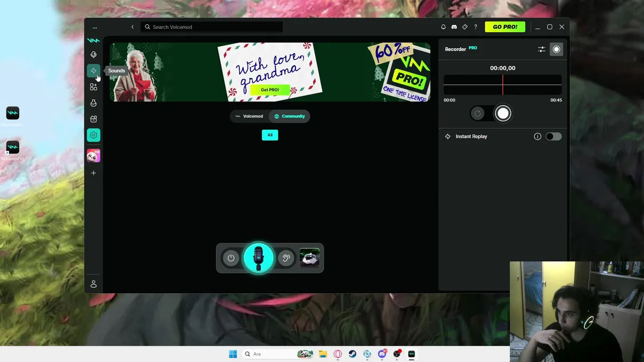Viewport: 644px width, 362px height.
Task: Open the Settings gear in sidebar
Action: pyautogui.click(x=94, y=135)
